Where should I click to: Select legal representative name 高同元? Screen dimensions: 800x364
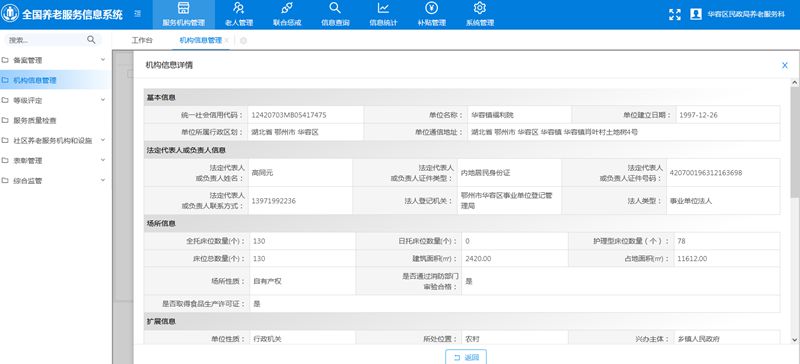(x=262, y=173)
